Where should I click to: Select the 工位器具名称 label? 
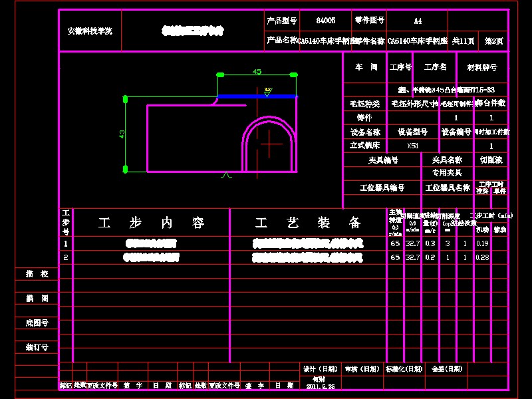point(448,188)
